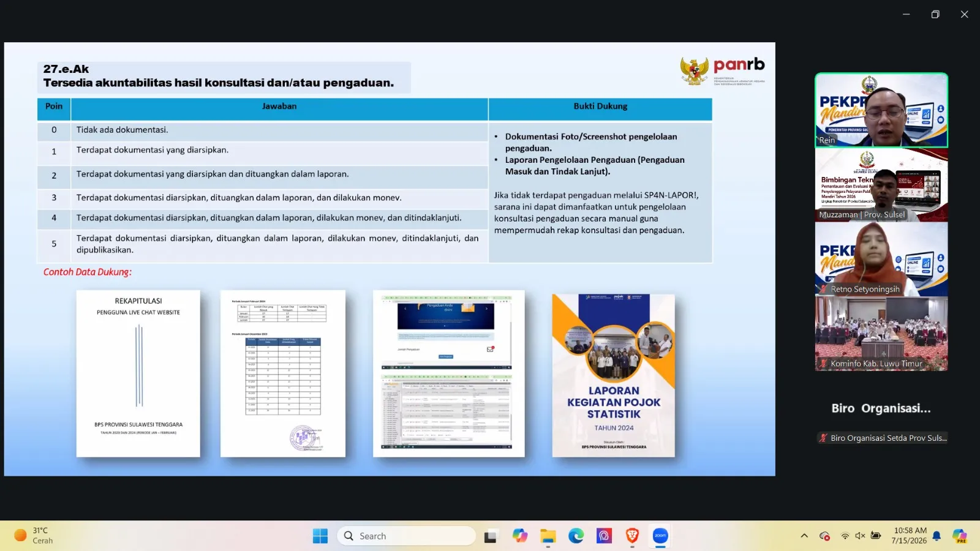The width and height of the screenshot is (980, 551).
Task: Open the 31°C Cerah weather widget
Action: coord(34,536)
